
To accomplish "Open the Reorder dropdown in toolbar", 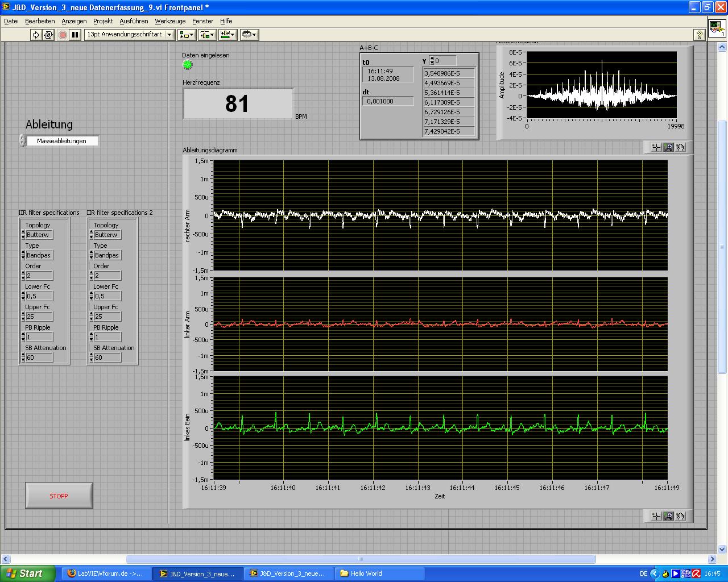I will point(249,35).
